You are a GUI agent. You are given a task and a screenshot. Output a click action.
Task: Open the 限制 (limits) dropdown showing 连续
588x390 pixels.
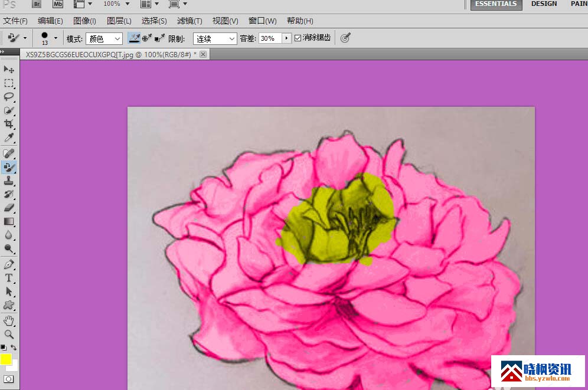215,38
